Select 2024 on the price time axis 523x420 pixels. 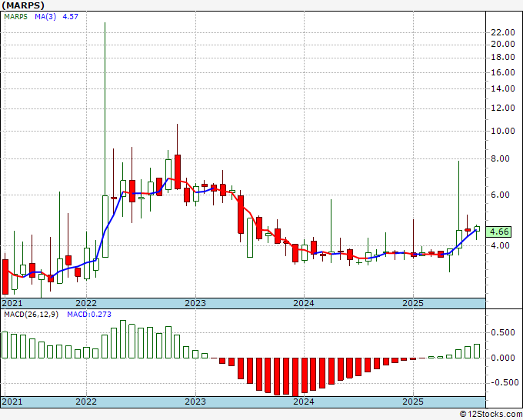[x=304, y=303]
